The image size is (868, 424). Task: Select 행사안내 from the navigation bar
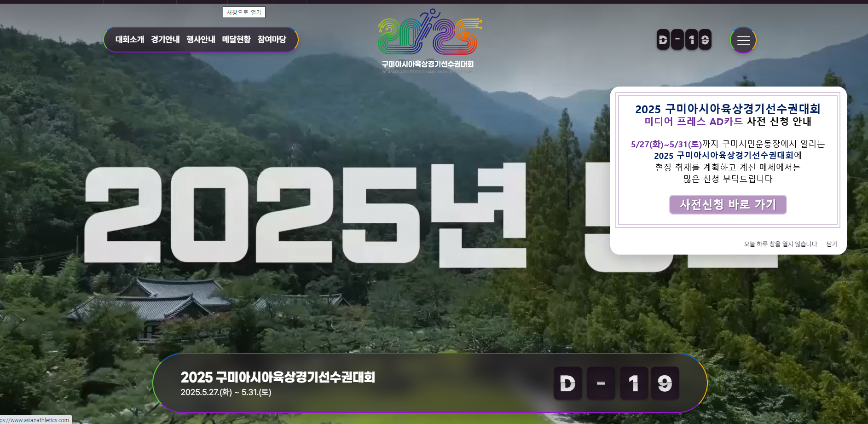(200, 40)
